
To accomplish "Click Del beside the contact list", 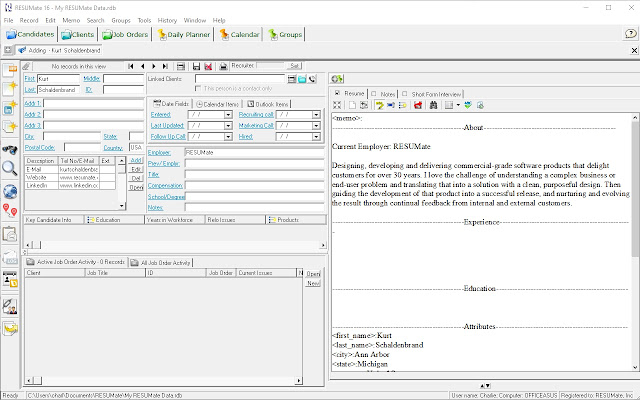I will click(136, 178).
